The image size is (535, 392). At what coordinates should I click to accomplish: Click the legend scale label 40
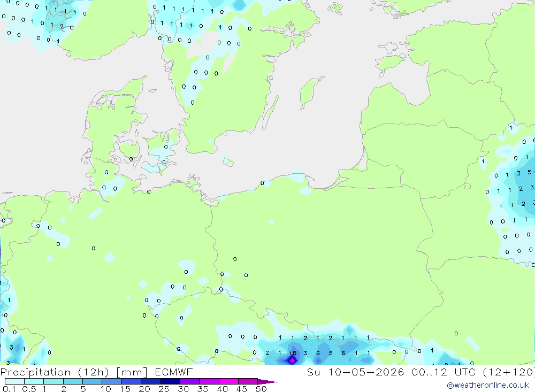223,389
